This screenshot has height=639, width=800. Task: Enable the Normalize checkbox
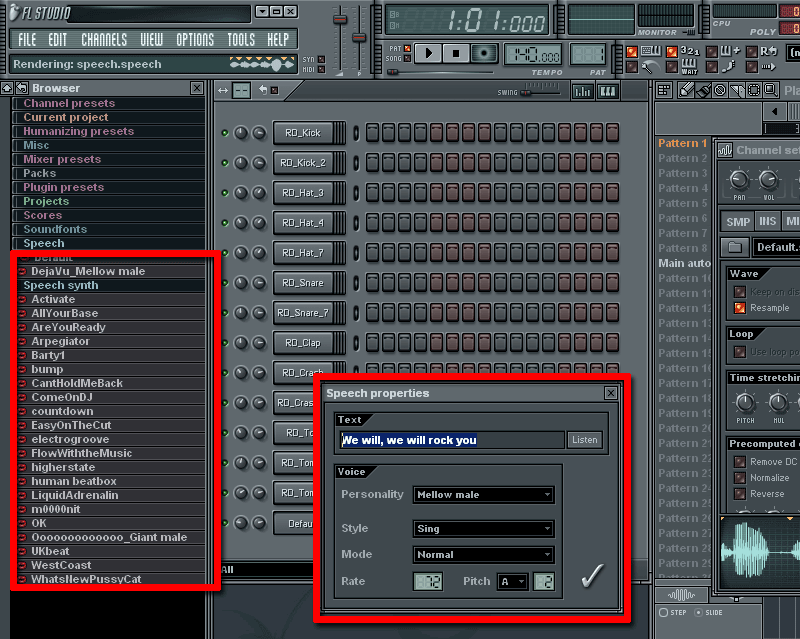[x=740, y=478]
